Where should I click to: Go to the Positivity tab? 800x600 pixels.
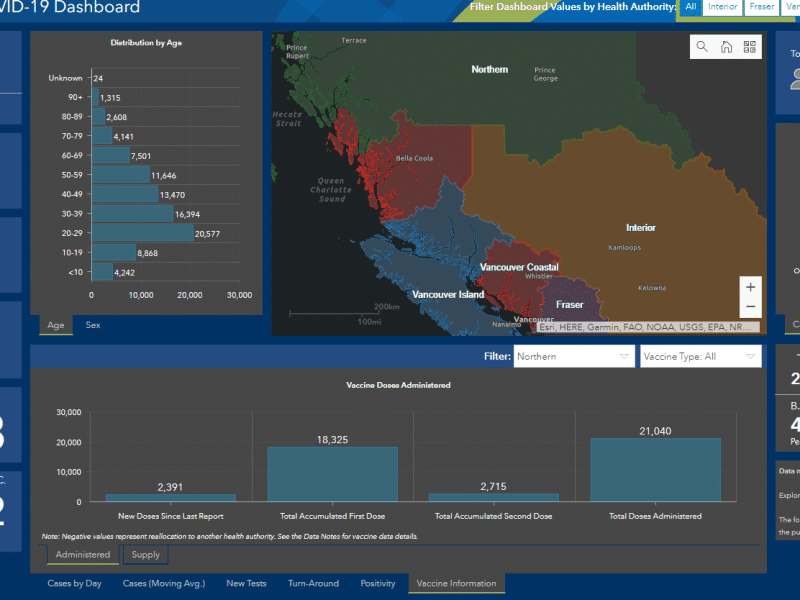coord(377,583)
